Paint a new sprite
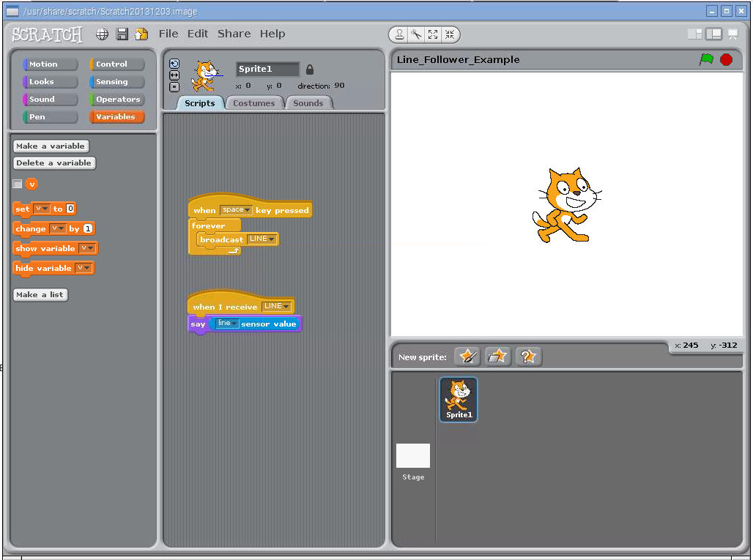753x560 pixels. (x=467, y=356)
